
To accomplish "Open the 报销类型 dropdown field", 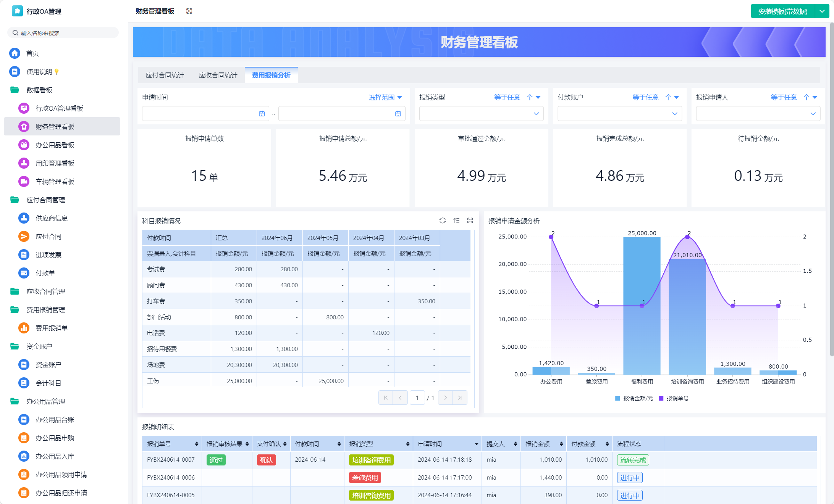I will coord(481,114).
